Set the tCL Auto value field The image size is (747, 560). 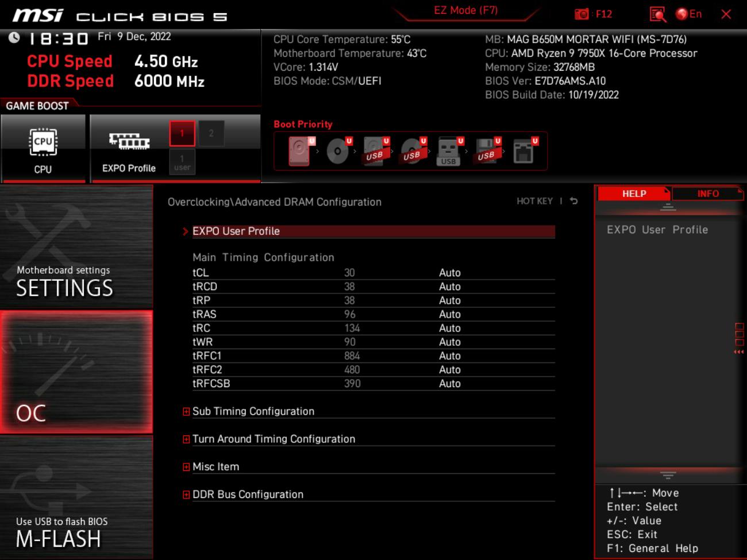[450, 273]
